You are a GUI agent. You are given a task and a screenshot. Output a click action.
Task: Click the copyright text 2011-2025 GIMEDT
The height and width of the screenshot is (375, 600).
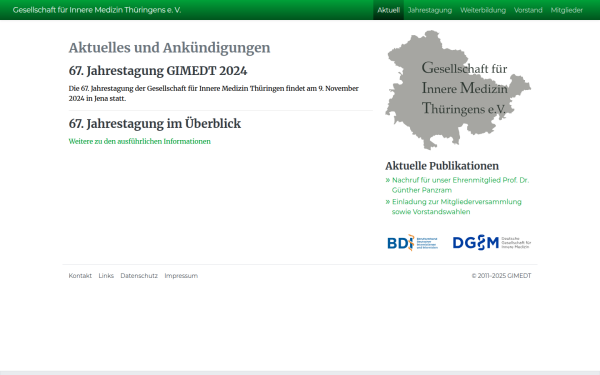coord(501,276)
